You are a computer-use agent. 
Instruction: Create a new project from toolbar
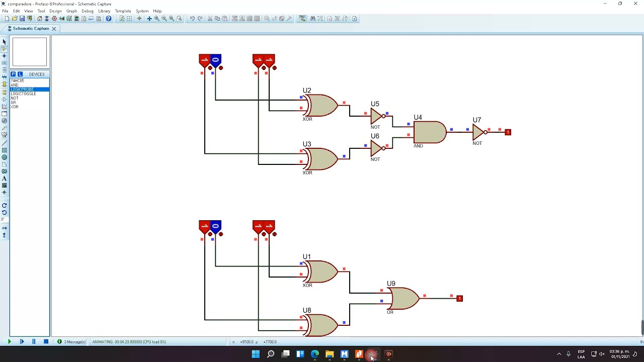7,19
